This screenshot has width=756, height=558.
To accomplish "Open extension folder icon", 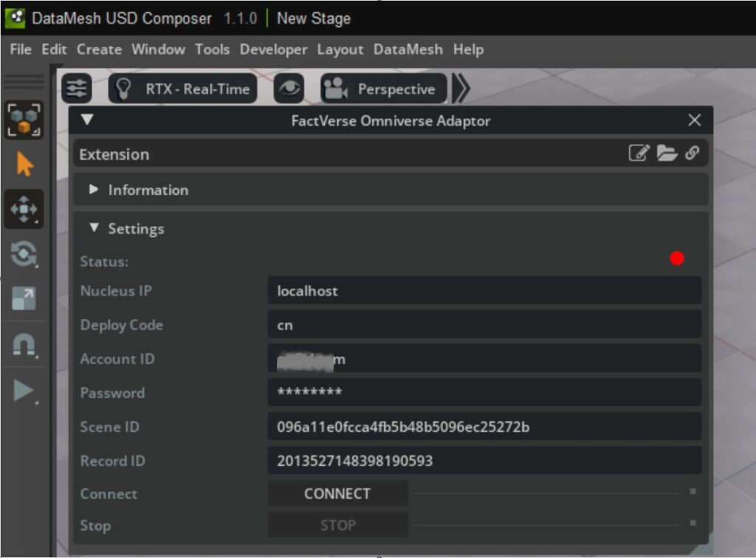I will [667, 154].
